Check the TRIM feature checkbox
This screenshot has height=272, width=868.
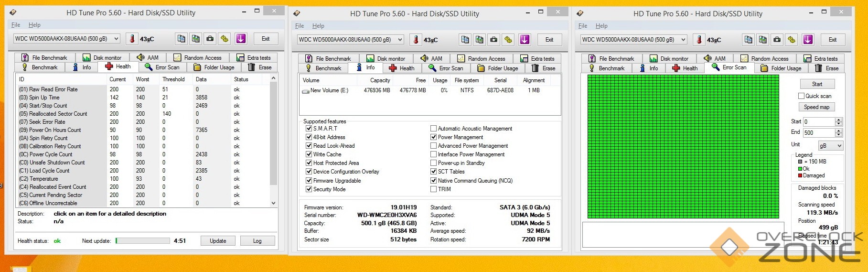433,189
